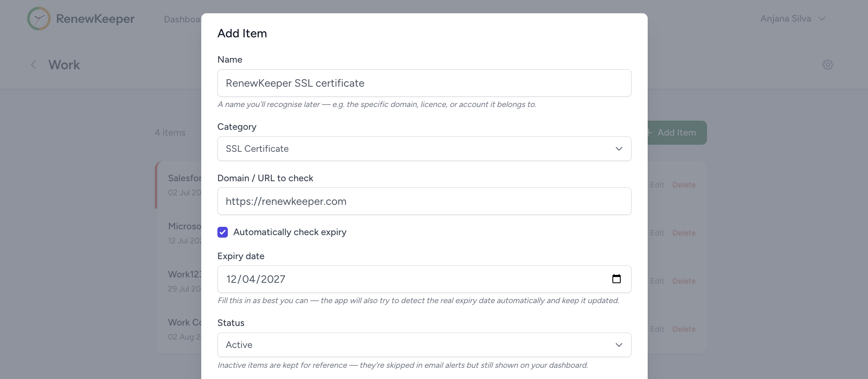The height and width of the screenshot is (379, 868).
Task: Open the calendar picker in Expiry date
Action: tap(617, 279)
